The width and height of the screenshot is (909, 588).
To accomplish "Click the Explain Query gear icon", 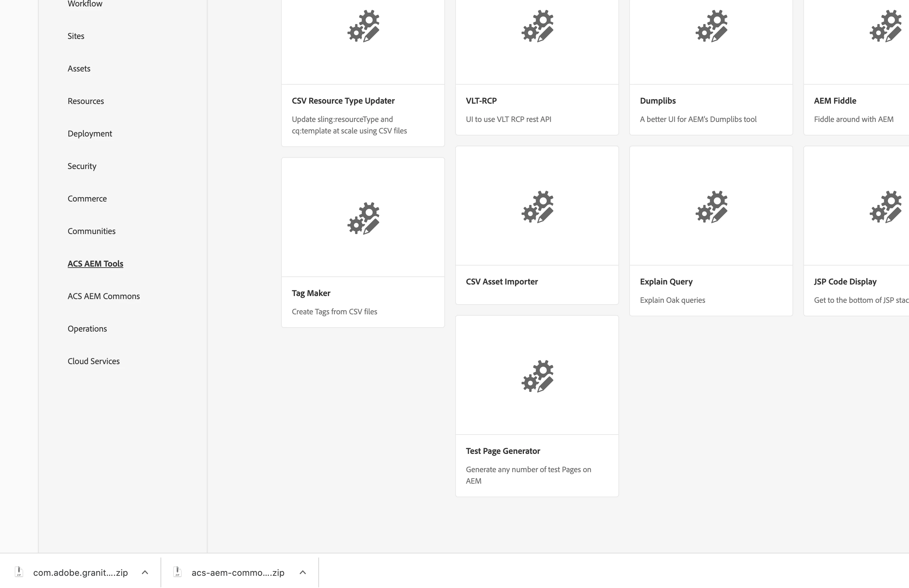I will click(x=711, y=207).
